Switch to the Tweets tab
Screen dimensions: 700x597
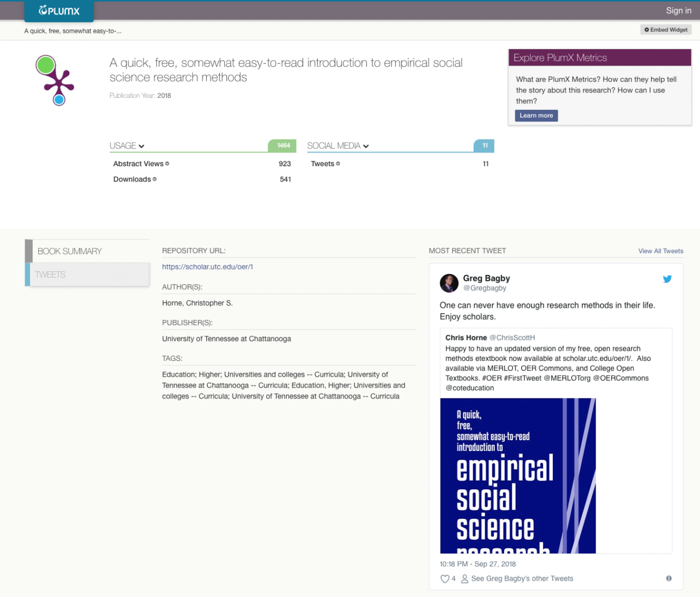coord(50,275)
